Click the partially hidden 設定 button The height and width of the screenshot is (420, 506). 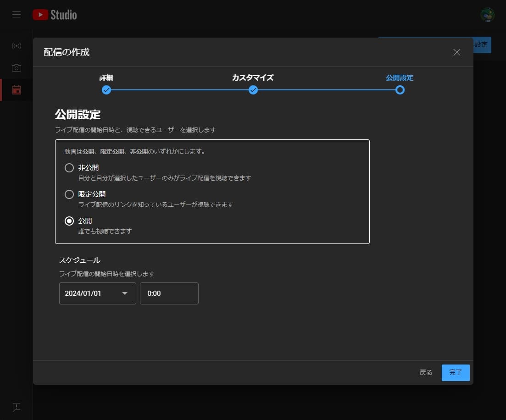[482, 44]
